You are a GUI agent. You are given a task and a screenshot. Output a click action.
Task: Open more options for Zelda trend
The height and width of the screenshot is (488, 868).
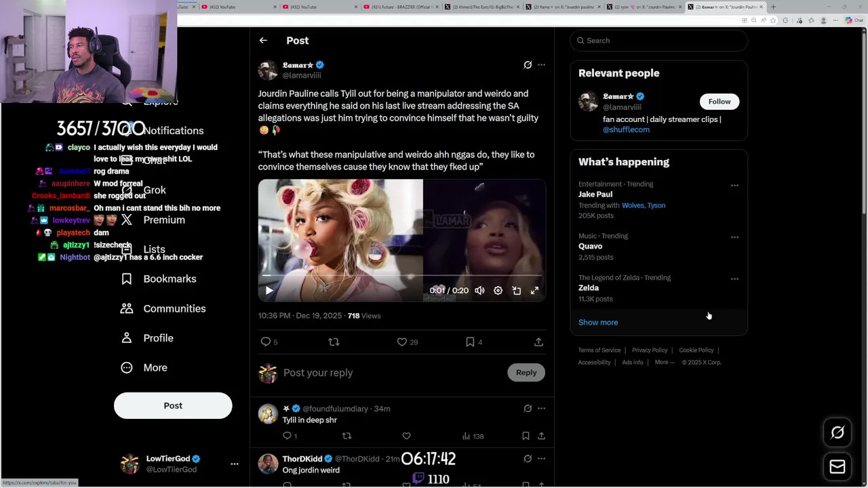coord(734,279)
